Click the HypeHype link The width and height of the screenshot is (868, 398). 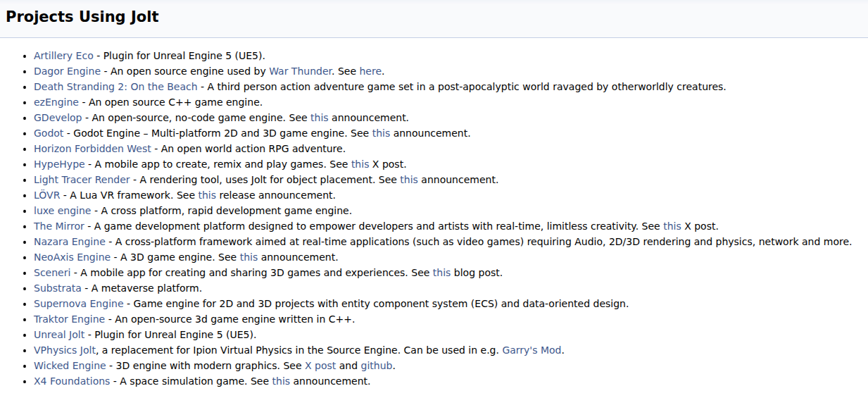coord(59,164)
